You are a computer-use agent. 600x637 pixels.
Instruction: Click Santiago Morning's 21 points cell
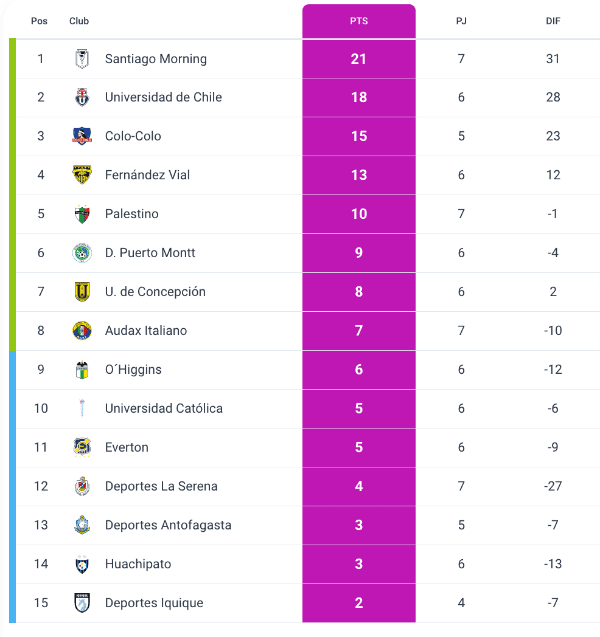click(x=359, y=59)
